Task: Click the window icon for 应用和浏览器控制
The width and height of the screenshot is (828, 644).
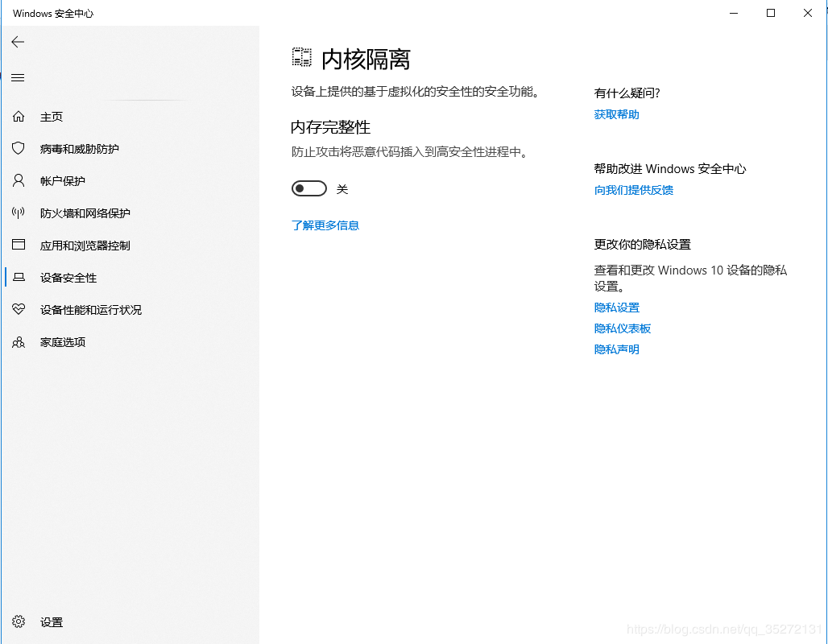Action: pyautogui.click(x=19, y=245)
